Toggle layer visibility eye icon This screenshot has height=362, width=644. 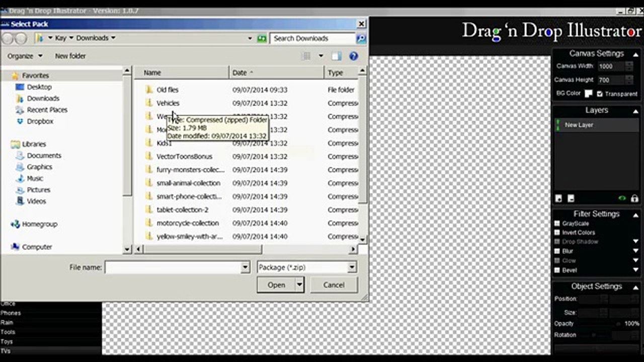tap(622, 199)
